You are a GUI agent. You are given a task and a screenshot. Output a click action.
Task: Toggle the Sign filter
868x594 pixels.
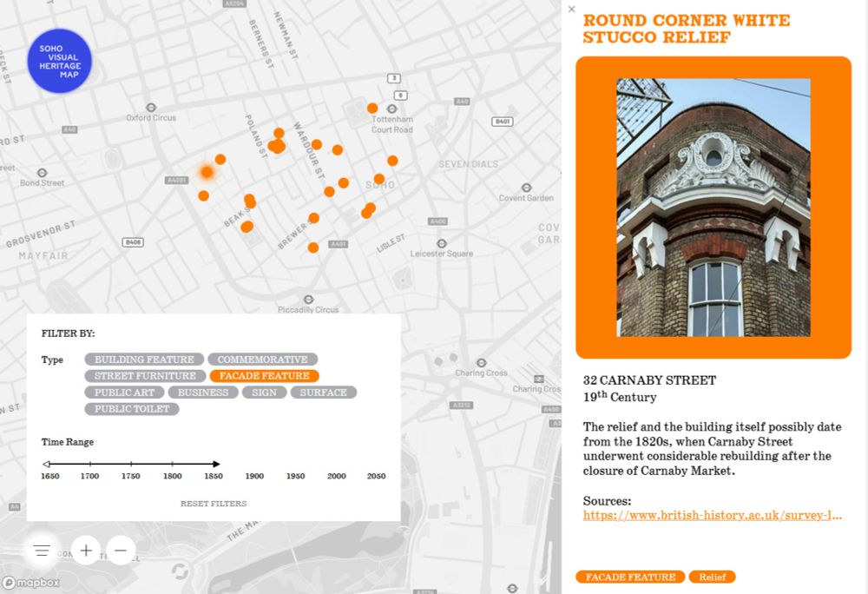click(264, 393)
